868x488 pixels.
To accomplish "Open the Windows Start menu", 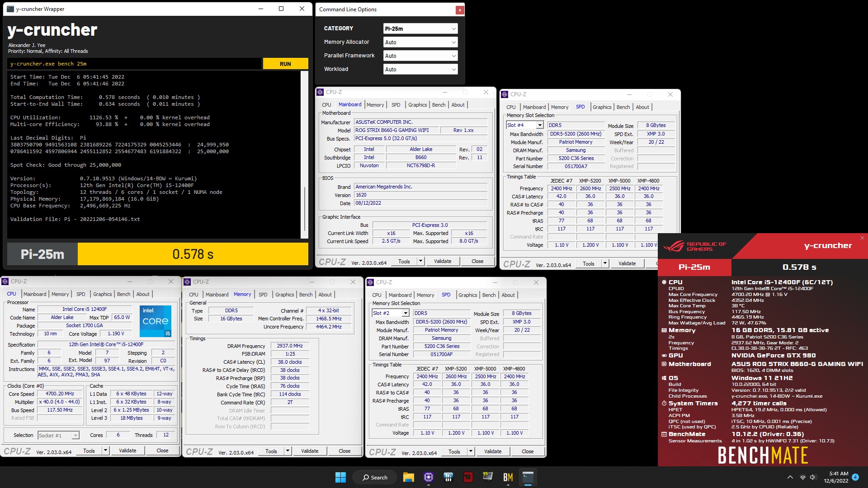I will (340, 477).
